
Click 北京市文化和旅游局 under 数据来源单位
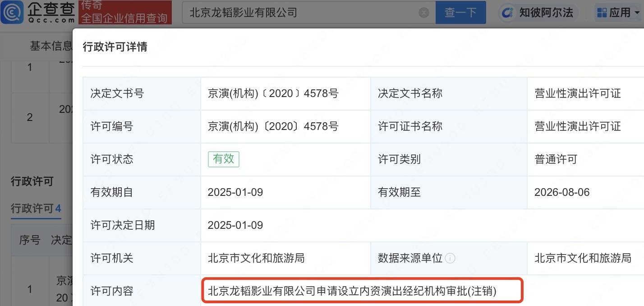click(583, 258)
